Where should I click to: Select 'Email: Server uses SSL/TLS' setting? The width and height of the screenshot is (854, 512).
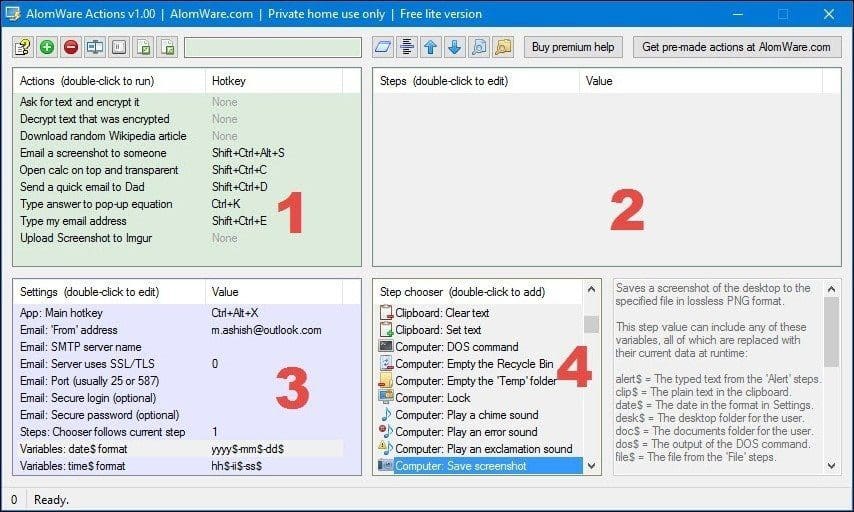[87, 363]
